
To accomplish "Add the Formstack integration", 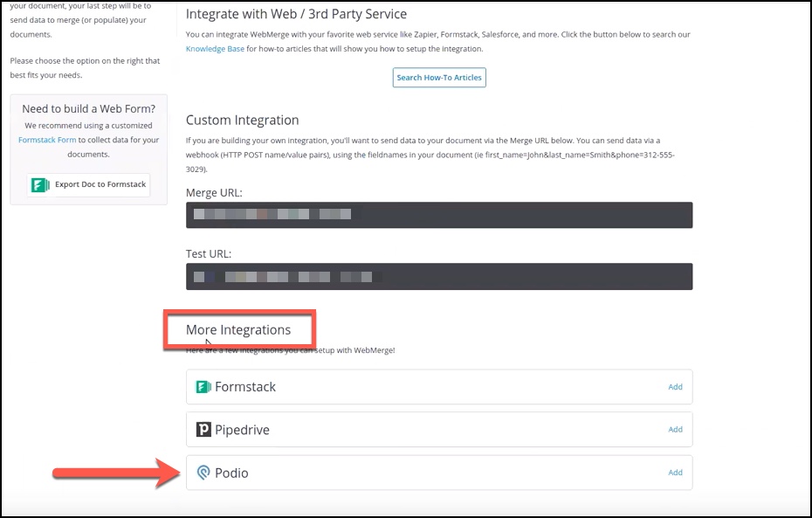I will point(675,387).
